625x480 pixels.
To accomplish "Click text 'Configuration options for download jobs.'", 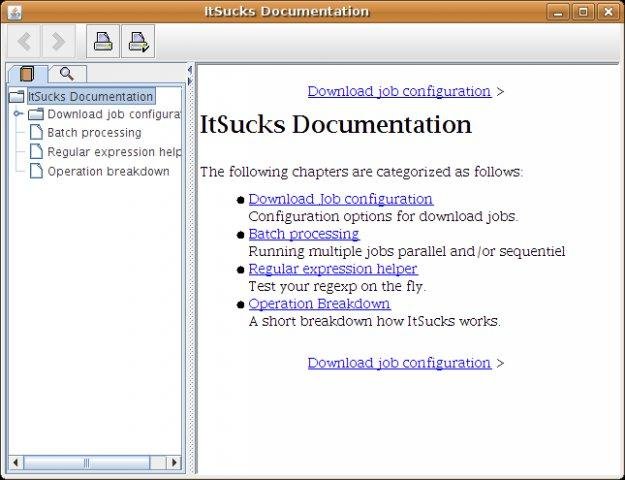I will 383,216.
